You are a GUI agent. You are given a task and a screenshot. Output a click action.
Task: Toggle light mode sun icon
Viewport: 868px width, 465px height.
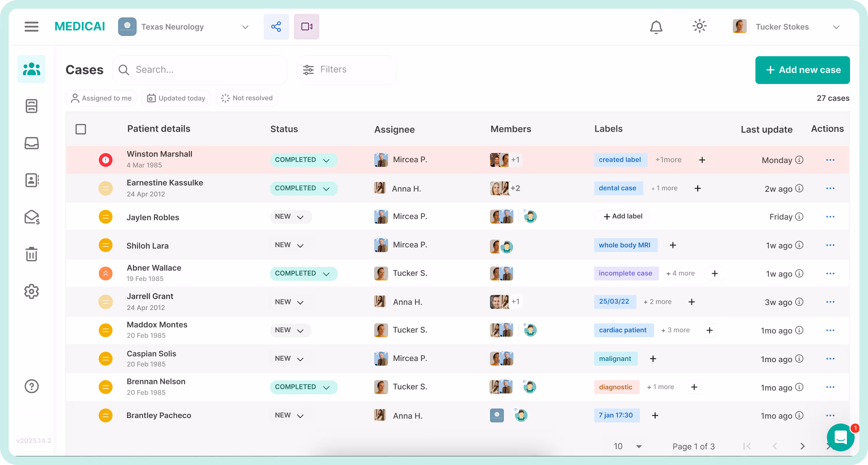pyautogui.click(x=699, y=26)
